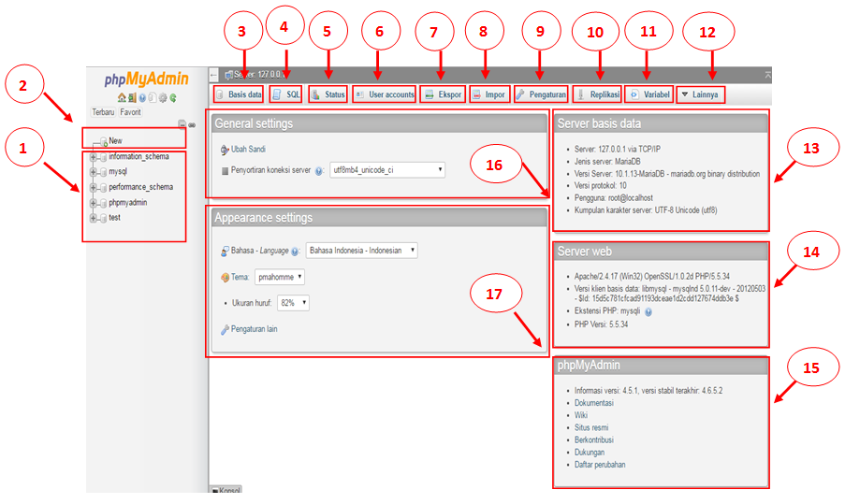Expand the mysql database tree node
Screen dimensions: 845x504
94,172
